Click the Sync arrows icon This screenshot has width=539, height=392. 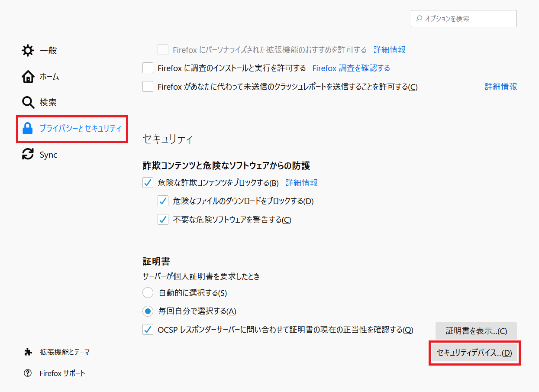(x=28, y=155)
